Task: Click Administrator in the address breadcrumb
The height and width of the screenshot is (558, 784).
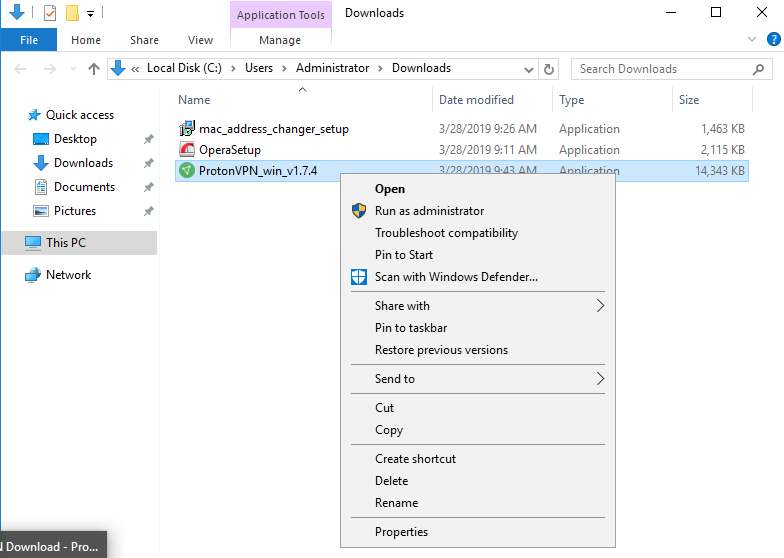Action: (x=332, y=68)
